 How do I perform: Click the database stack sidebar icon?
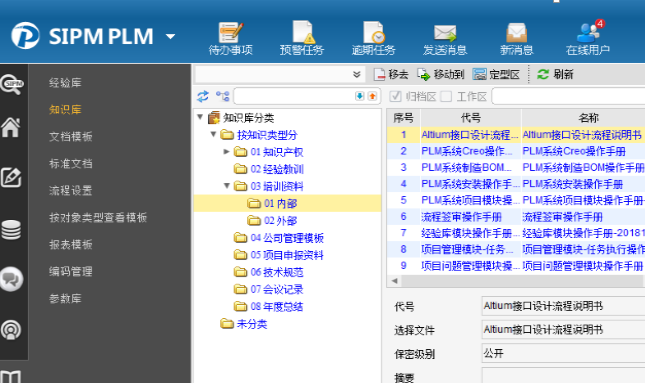pos(11,229)
